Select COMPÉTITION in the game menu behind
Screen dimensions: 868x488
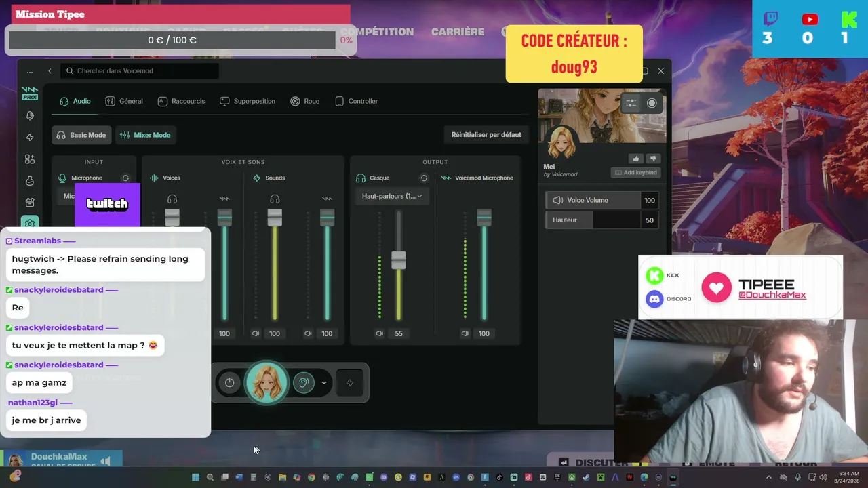click(377, 32)
